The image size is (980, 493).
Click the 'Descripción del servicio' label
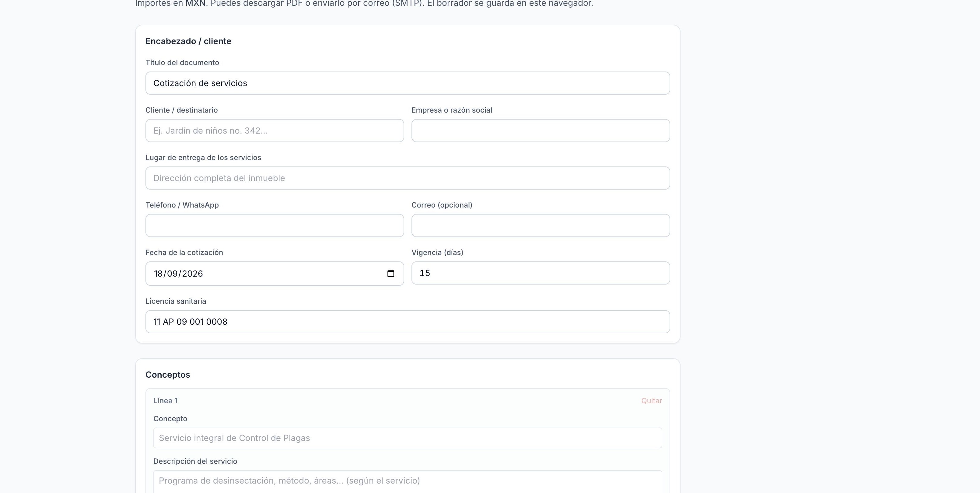(x=195, y=461)
